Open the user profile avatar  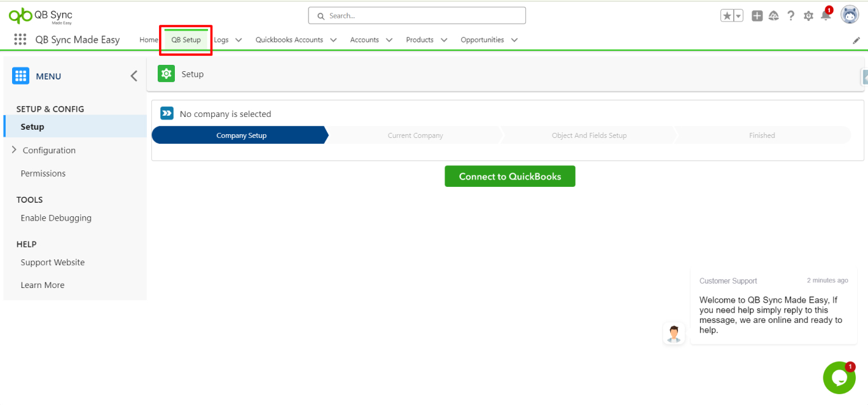850,15
